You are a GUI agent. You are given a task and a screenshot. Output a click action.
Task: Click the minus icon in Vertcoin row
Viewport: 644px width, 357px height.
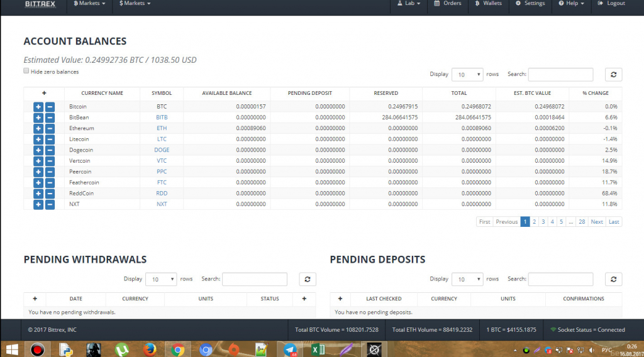(x=50, y=161)
